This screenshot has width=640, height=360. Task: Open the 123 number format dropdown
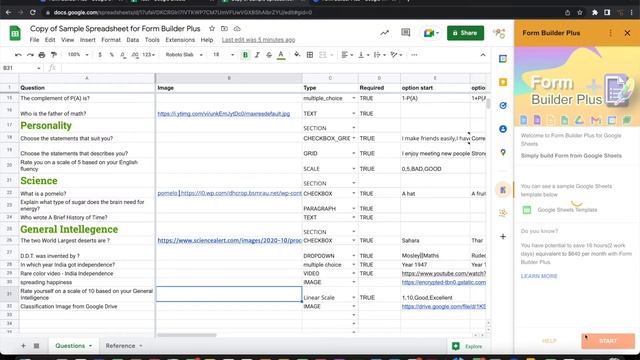149,55
